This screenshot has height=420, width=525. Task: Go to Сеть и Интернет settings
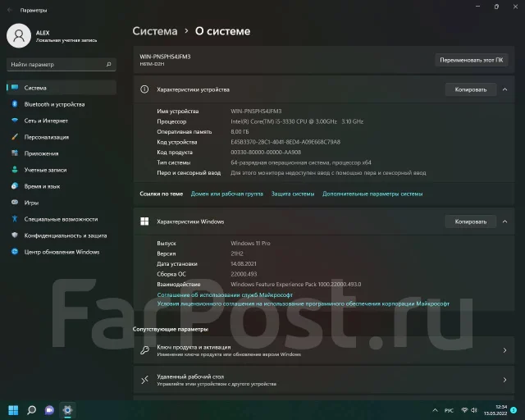[62, 121]
